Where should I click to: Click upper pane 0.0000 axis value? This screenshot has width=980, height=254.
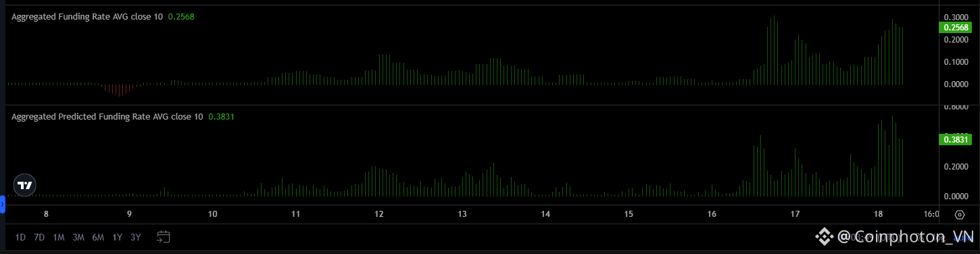(956, 84)
